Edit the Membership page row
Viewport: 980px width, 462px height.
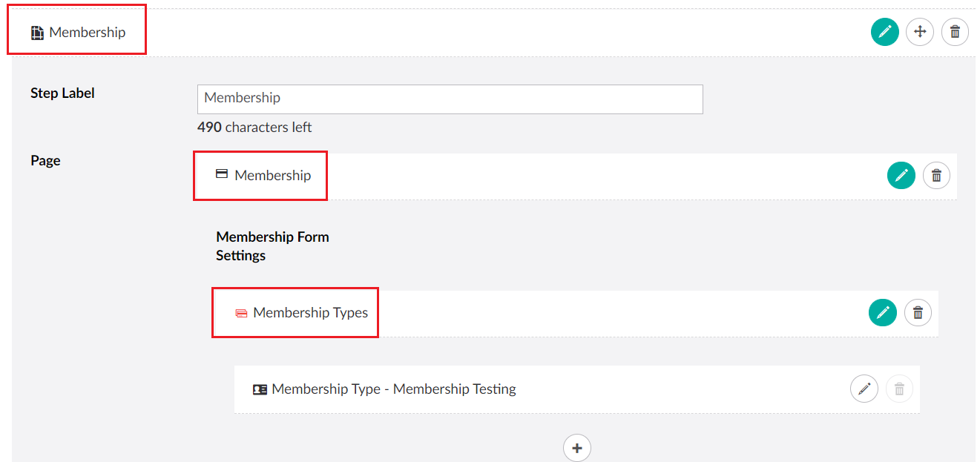coord(901,176)
